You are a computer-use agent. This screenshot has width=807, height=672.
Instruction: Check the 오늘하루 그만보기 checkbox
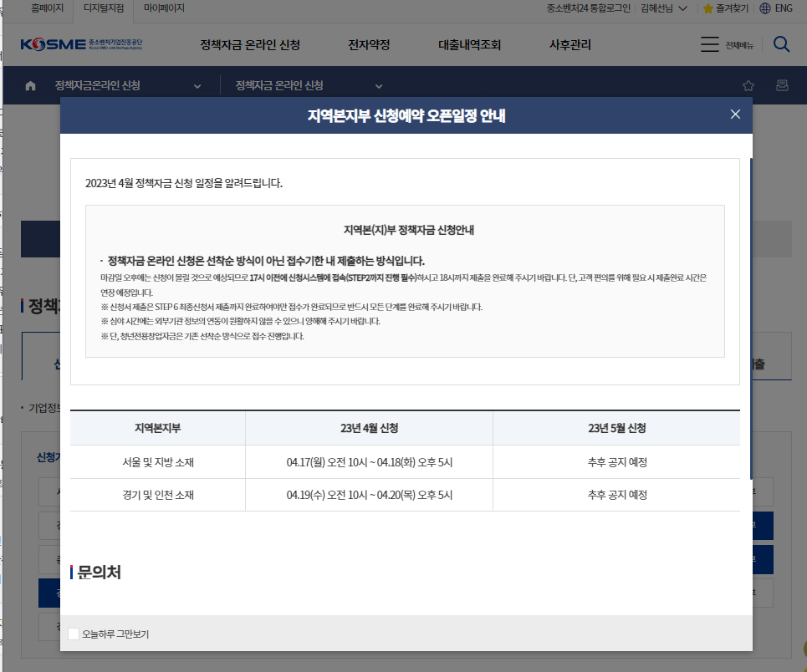pos(73,634)
